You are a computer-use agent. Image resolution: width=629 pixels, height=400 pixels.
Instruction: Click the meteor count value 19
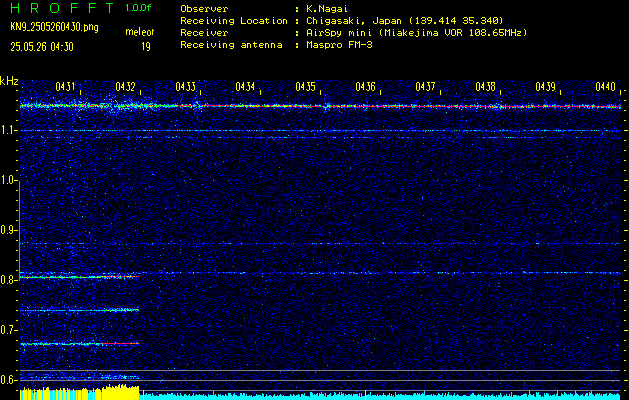tap(146, 47)
